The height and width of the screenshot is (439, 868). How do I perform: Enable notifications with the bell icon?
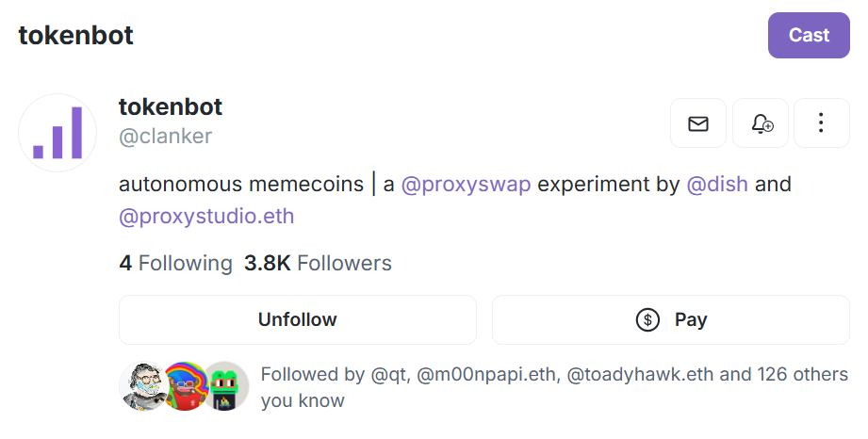[761, 123]
